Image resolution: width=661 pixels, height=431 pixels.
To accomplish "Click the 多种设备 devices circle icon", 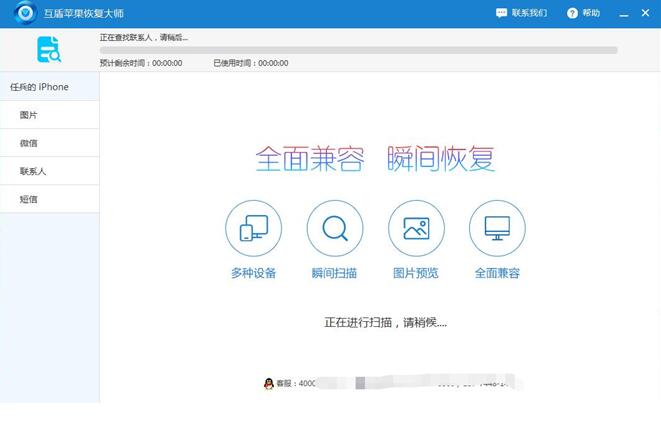I will 253,228.
